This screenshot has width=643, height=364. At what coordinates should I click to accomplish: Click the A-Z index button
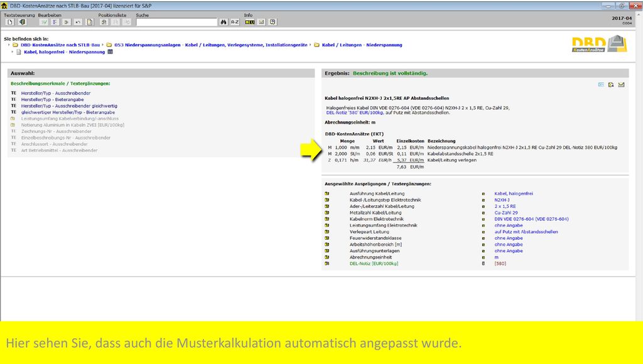235,22
